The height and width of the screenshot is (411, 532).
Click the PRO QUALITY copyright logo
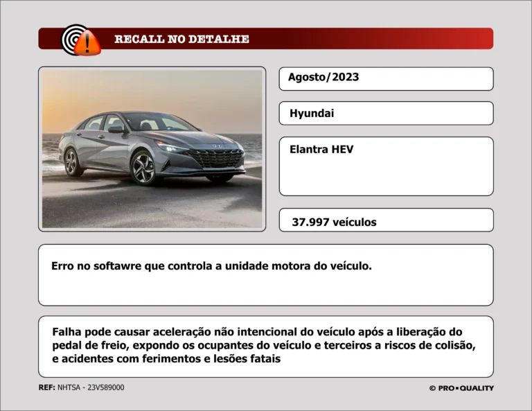point(461,388)
